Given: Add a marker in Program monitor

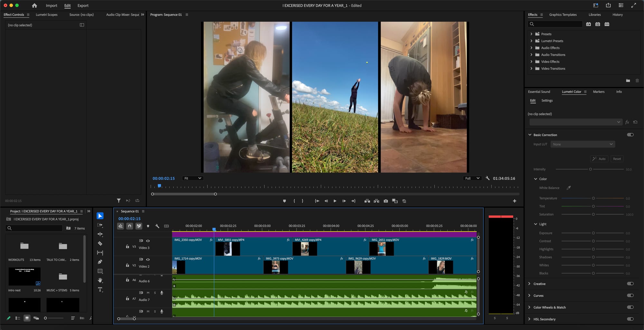Looking at the screenshot, I should click(x=284, y=201).
